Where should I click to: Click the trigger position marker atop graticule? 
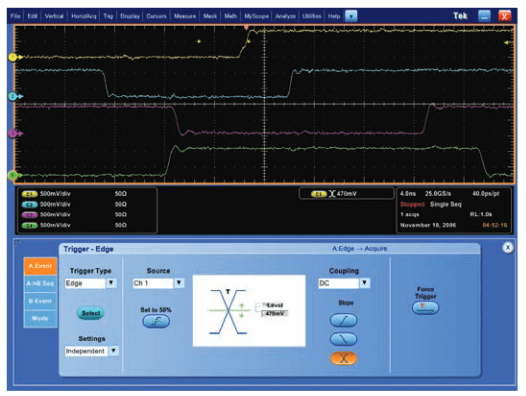[x=246, y=27]
